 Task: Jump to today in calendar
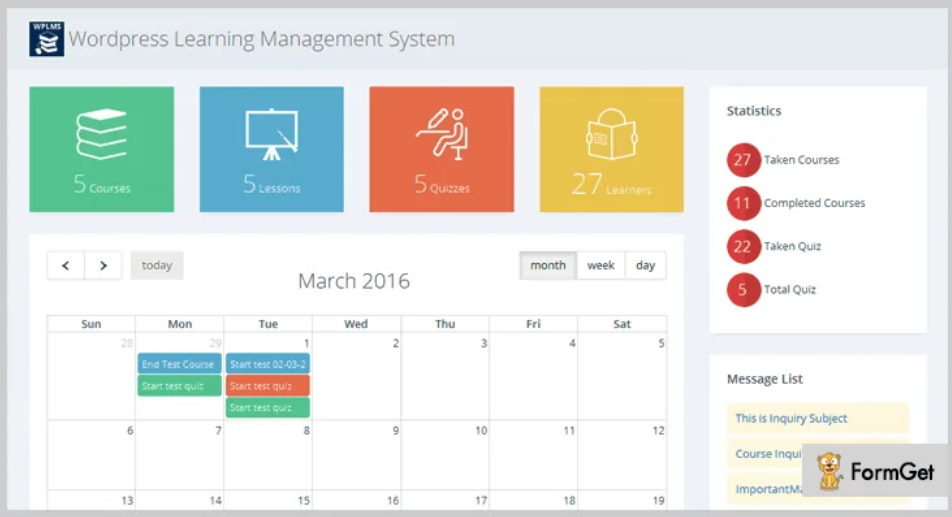point(157,266)
